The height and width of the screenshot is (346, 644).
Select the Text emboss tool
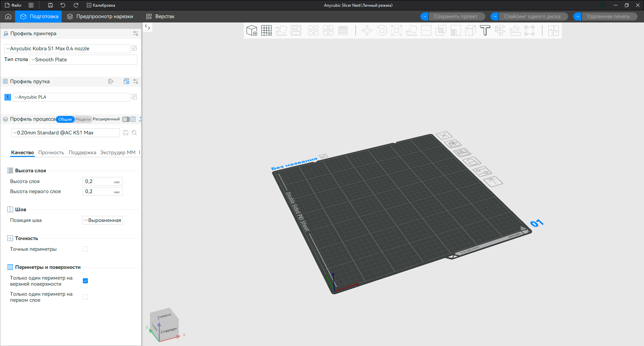[x=485, y=31]
